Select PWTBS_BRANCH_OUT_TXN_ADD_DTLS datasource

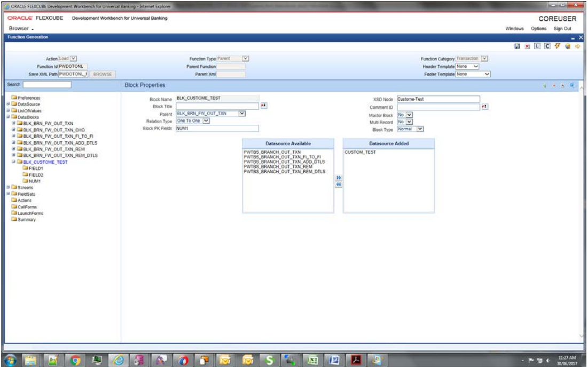pos(284,162)
